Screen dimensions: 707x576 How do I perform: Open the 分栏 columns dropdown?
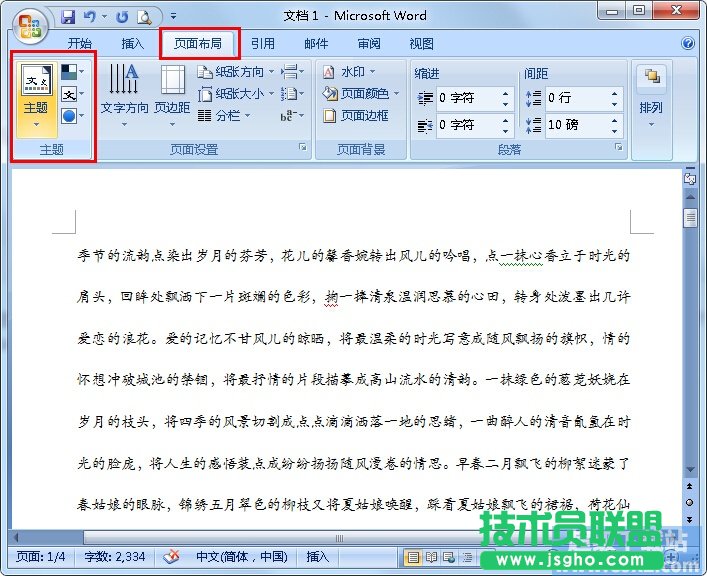coord(227,116)
